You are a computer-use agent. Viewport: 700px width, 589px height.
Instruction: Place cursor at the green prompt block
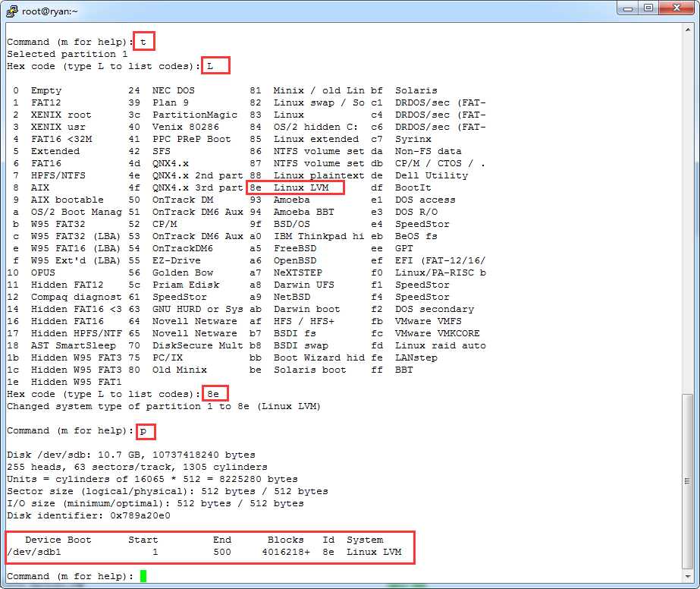[x=143, y=576]
